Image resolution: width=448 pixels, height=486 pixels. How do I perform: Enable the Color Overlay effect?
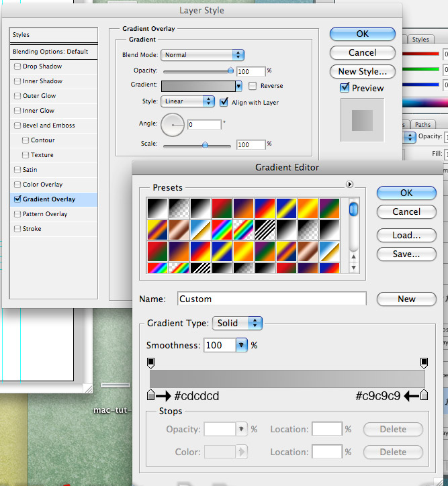tap(17, 185)
